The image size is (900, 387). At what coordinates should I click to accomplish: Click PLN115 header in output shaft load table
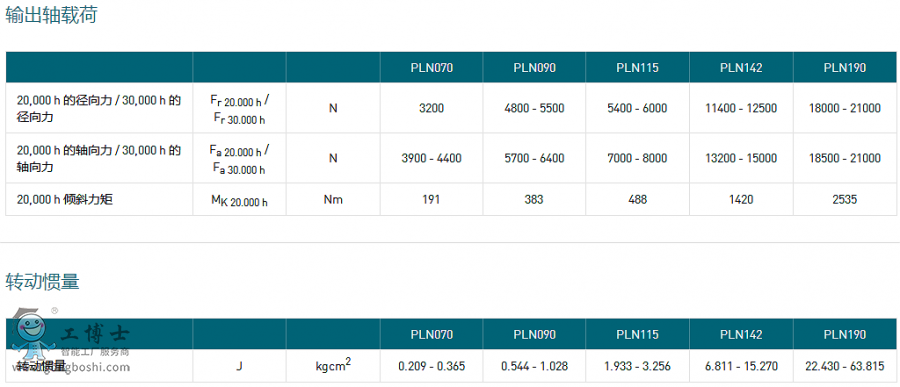click(x=638, y=68)
